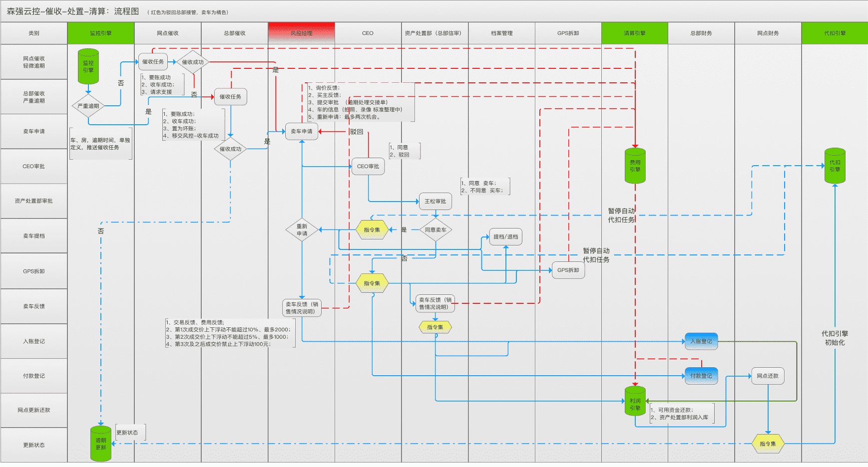This screenshot has width=868, height=467.
Task: Click the 重新申请 decision diamond
Action: [x=302, y=230]
